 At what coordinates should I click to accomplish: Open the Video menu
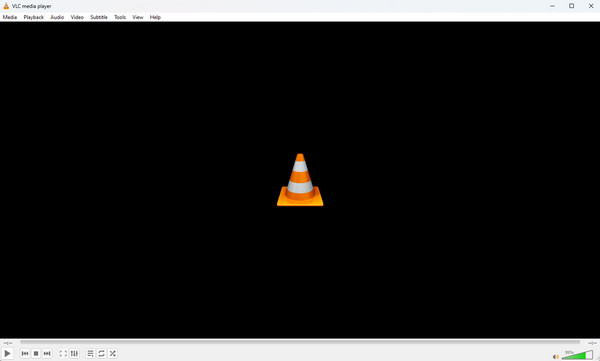77,17
